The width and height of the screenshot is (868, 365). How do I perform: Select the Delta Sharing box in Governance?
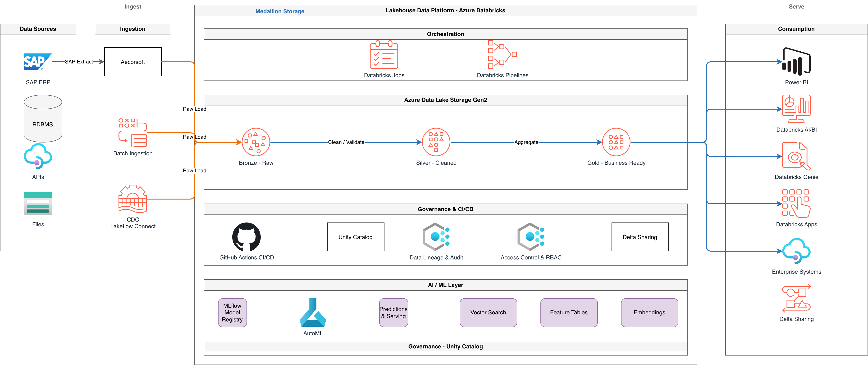pos(640,237)
